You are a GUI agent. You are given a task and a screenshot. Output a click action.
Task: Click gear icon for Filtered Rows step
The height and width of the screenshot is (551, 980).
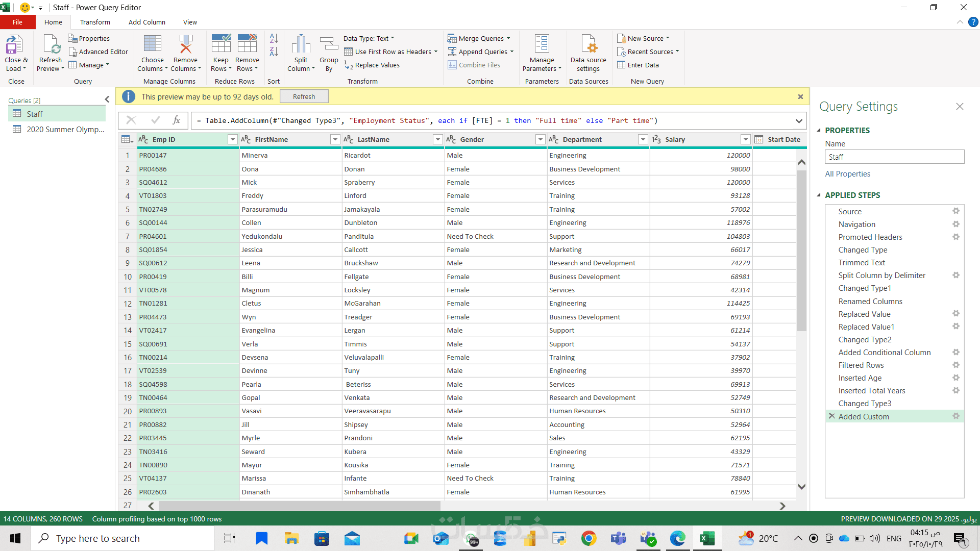pyautogui.click(x=955, y=365)
